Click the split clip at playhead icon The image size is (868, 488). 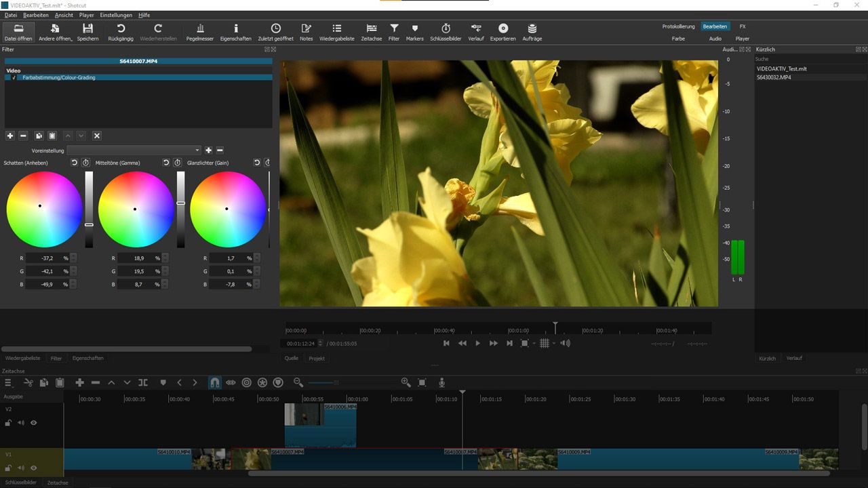(143, 382)
